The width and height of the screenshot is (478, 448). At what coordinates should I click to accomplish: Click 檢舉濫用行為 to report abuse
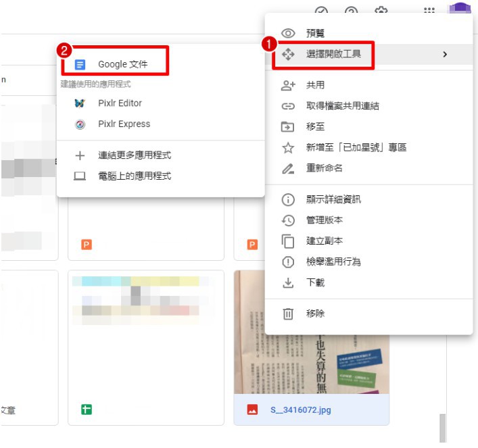pyautogui.click(x=333, y=262)
